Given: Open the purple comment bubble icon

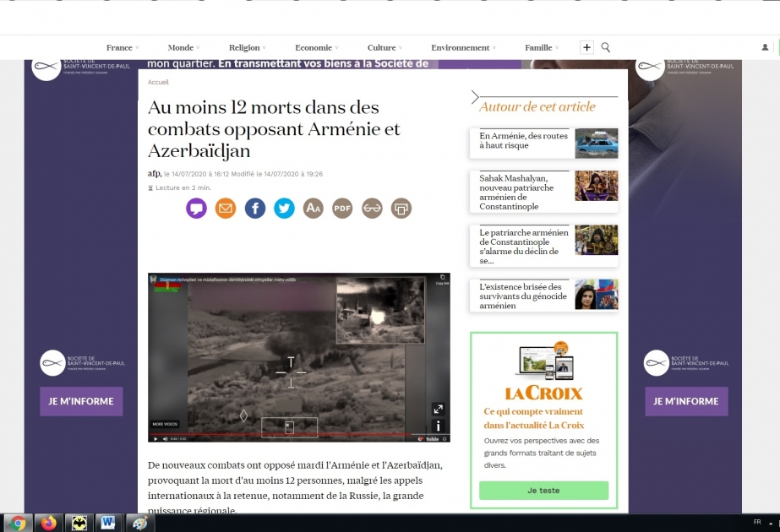Looking at the screenshot, I should 197,209.
